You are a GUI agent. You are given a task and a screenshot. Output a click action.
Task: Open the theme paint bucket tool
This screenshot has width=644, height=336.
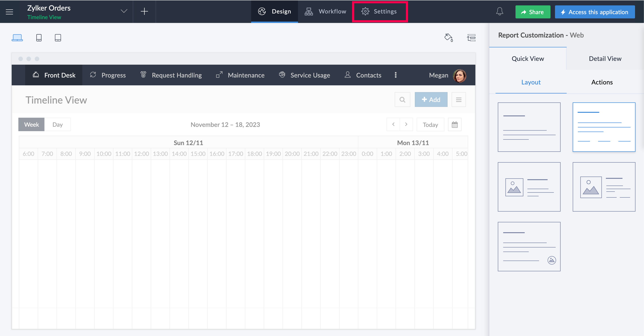(449, 38)
